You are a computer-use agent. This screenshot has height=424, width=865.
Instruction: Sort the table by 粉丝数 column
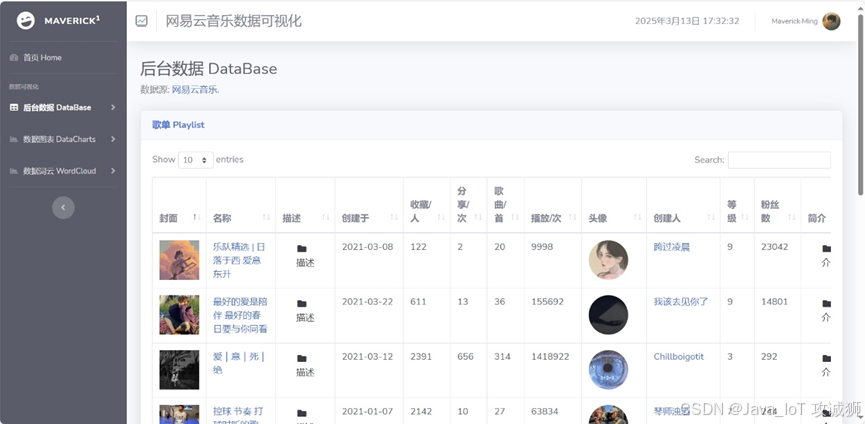coord(792,217)
